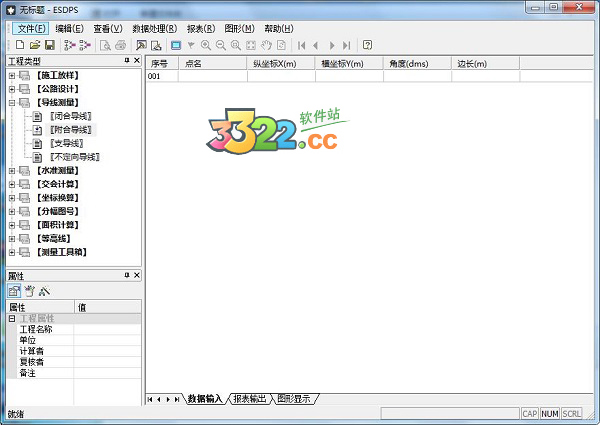Click second icon in 属性 panel toolbar
Image resolution: width=600 pixels, height=425 pixels.
click(29, 291)
